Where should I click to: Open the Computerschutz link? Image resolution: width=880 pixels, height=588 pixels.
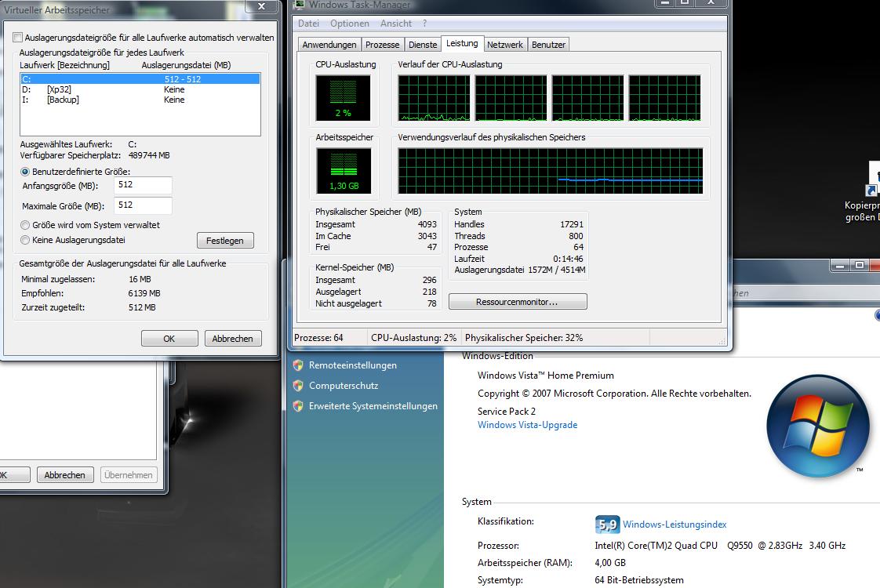(344, 386)
